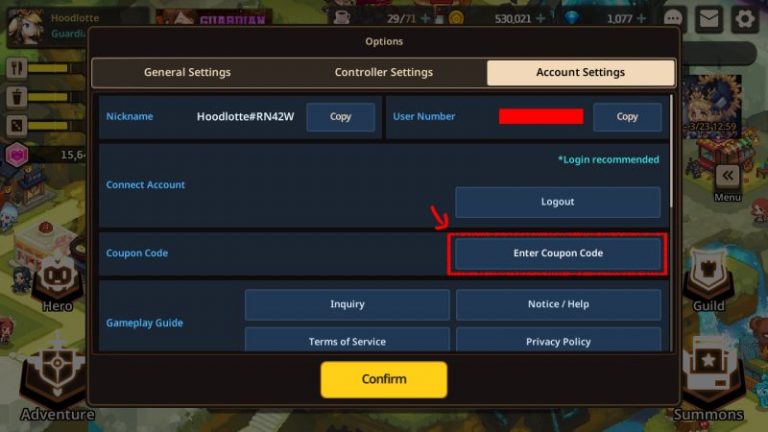
Task: Switch to Controller Settings tab
Action: (x=384, y=72)
